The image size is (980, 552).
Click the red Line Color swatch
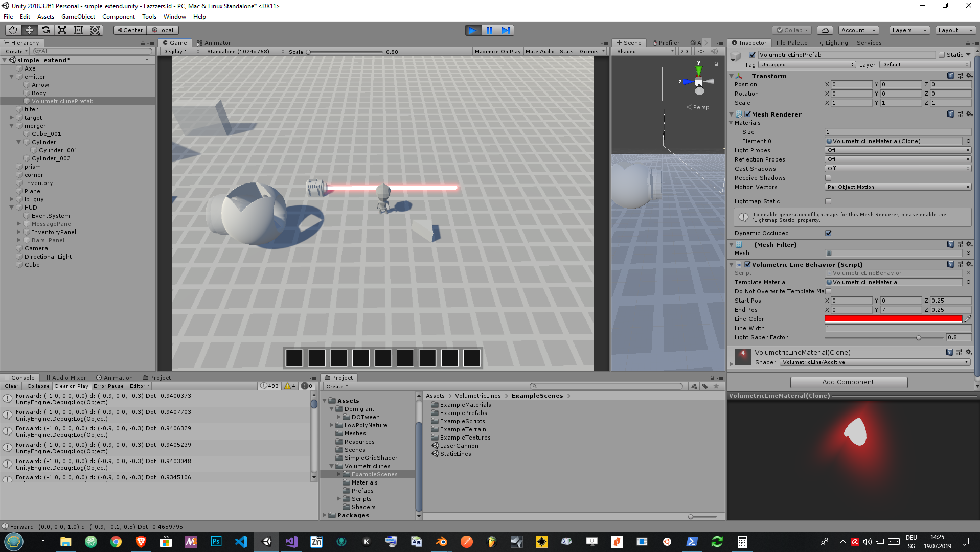pos(893,319)
